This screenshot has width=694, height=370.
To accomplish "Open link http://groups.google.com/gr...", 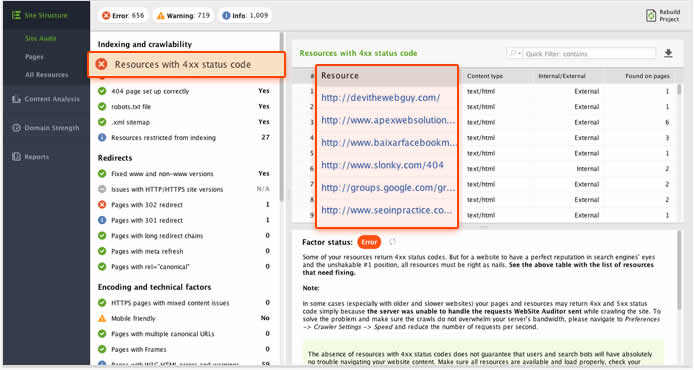I will click(388, 188).
